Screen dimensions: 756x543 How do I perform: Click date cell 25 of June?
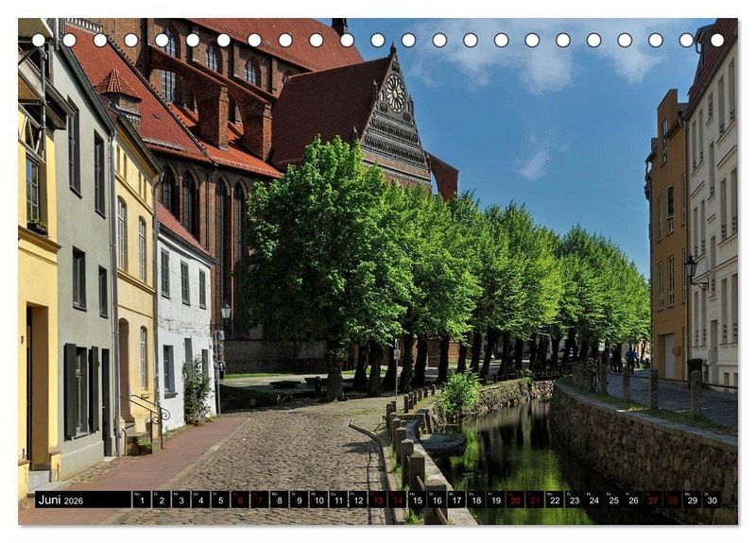coord(613,500)
